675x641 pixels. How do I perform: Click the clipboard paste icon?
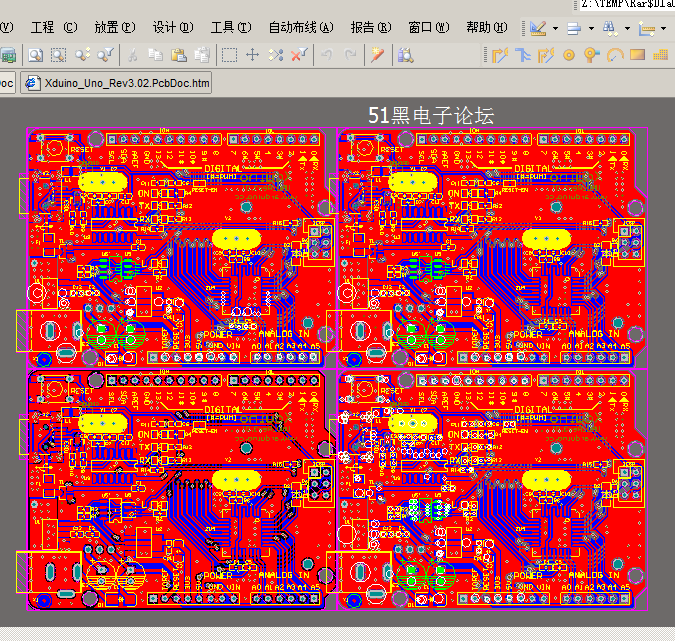tap(179, 55)
